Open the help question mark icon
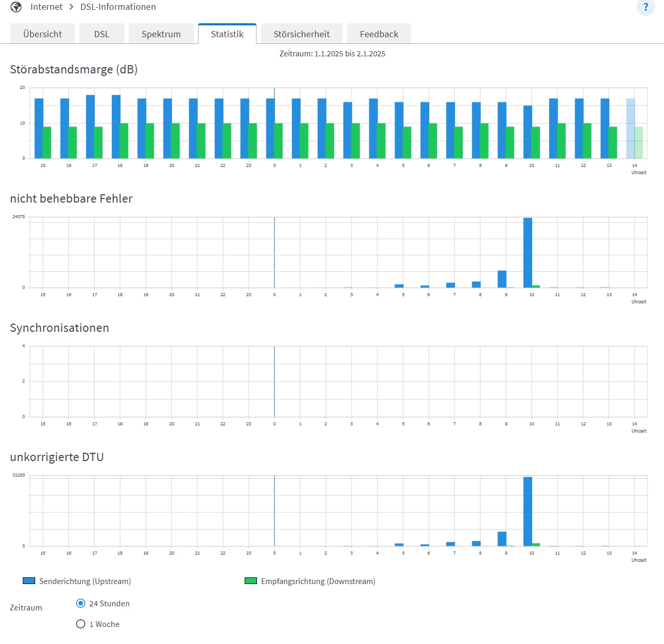The height and width of the screenshot is (644, 664). pyautogui.click(x=645, y=7)
